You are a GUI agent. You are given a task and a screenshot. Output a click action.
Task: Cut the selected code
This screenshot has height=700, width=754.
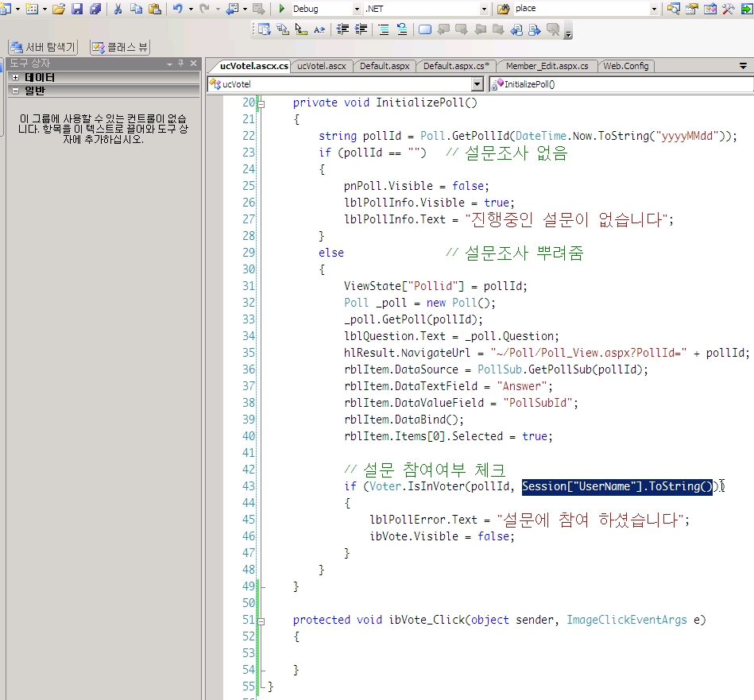pyautogui.click(x=118, y=9)
